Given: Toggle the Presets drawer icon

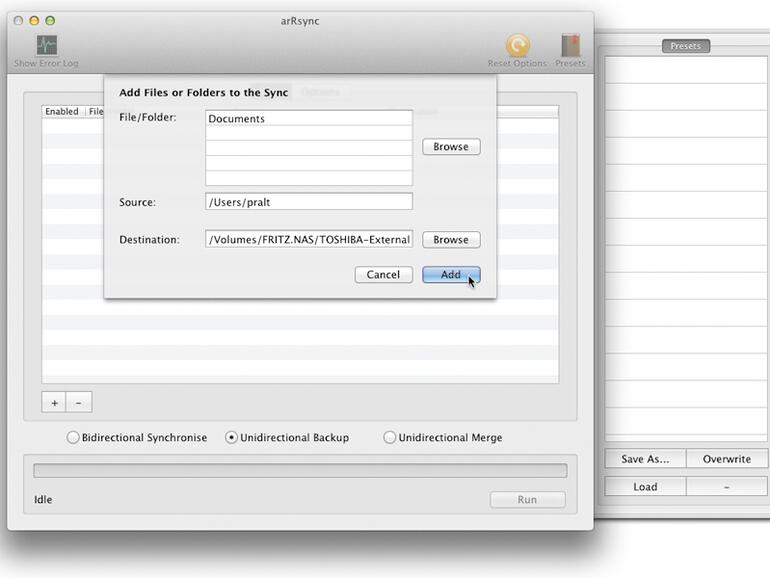Looking at the screenshot, I should coord(571,47).
